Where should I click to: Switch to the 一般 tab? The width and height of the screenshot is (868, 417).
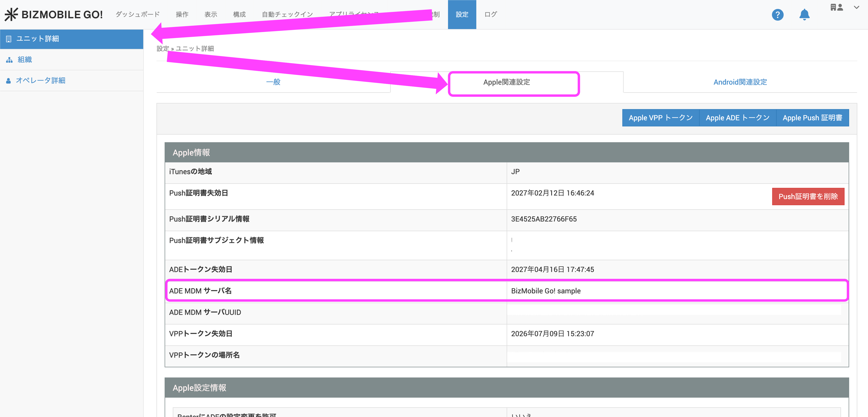pyautogui.click(x=273, y=82)
